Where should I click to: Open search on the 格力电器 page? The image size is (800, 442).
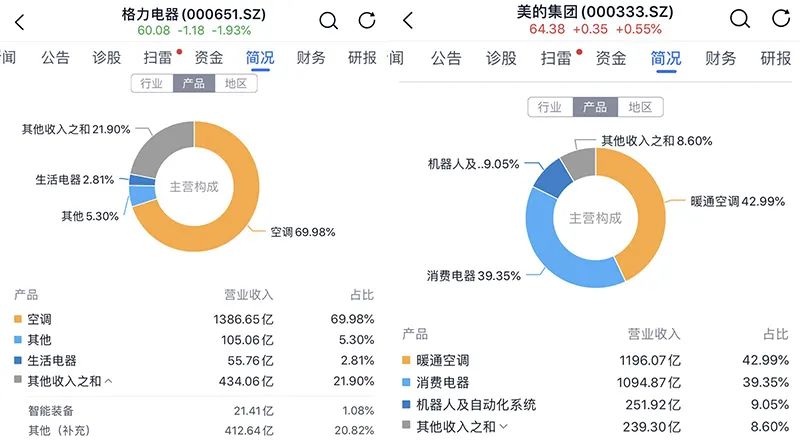tap(329, 21)
